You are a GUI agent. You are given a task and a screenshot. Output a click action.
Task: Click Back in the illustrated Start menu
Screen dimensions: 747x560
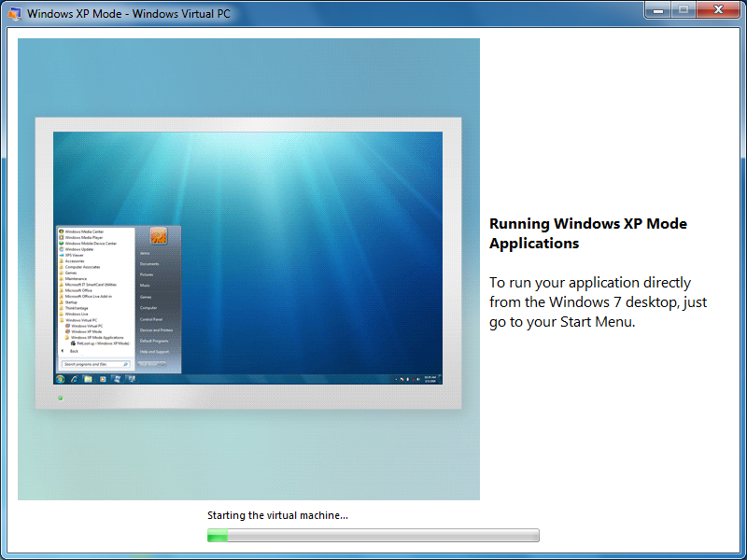[74, 351]
